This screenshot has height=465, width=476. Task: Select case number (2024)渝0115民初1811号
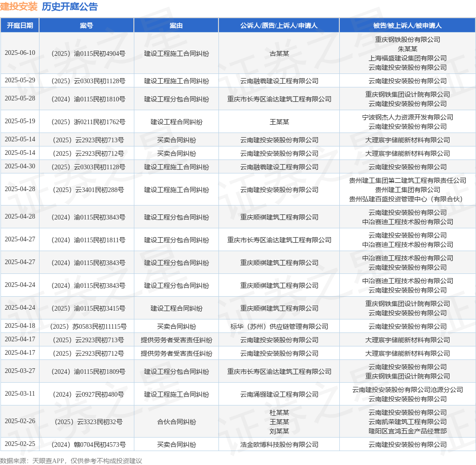(x=88, y=240)
